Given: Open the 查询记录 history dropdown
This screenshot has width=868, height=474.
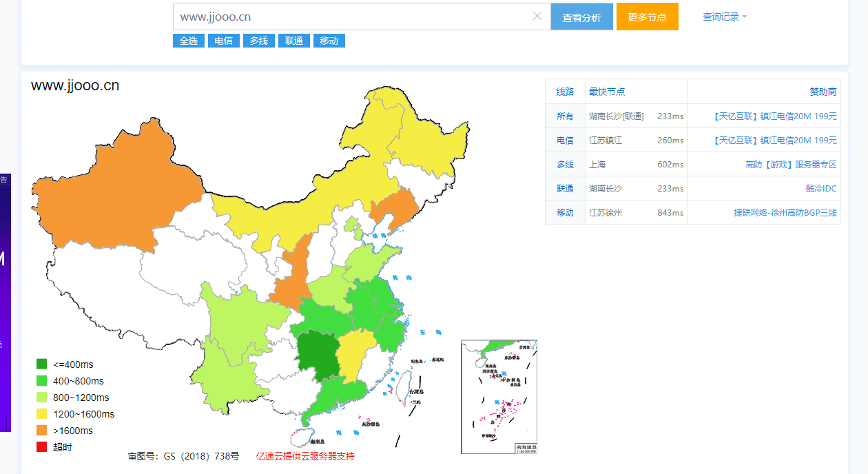Looking at the screenshot, I should click(721, 17).
